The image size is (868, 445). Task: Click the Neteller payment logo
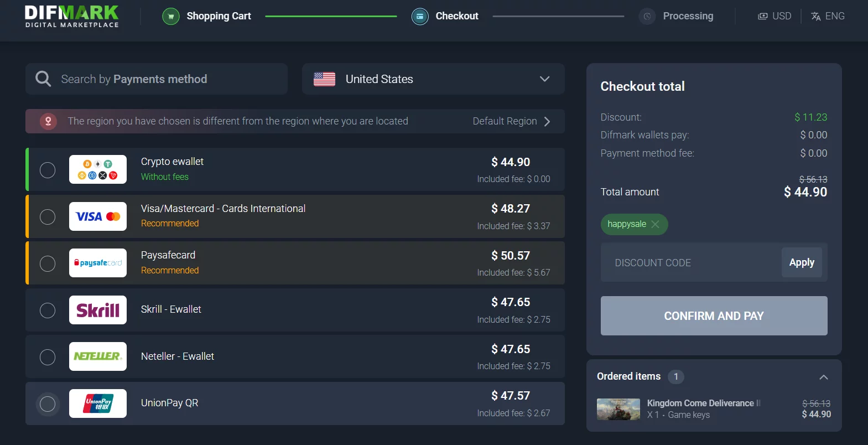click(x=98, y=356)
